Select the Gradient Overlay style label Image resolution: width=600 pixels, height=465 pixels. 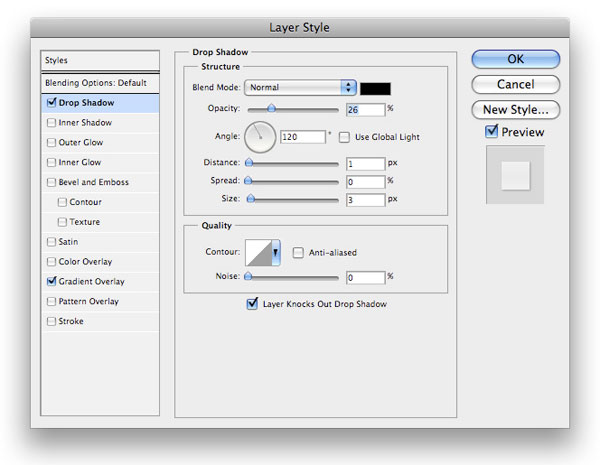[91, 281]
